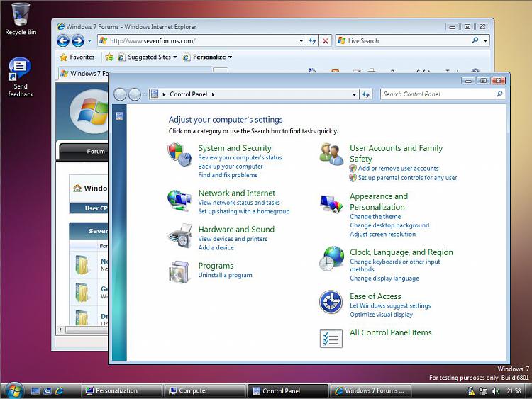Click the Control Panel refresh button
The width and height of the screenshot is (532, 399).
(366, 94)
